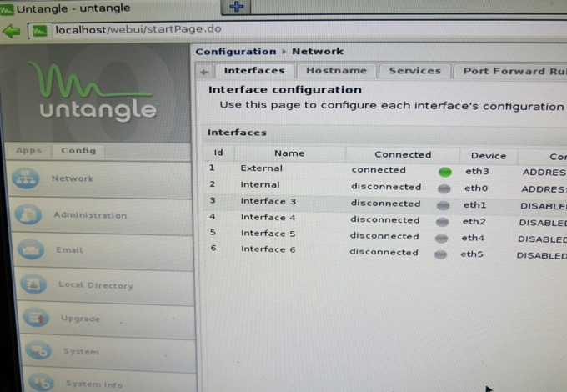Open a new tab with plus icon
This screenshot has width=567, height=392.
pyautogui.click(x=237, y=6)
